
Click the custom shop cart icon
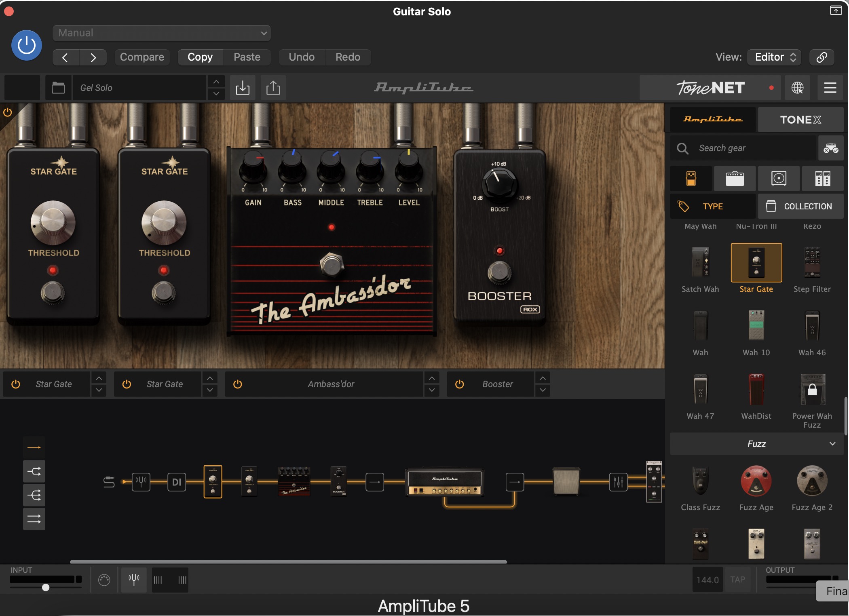pyautogui.click(x=831, y=148)
